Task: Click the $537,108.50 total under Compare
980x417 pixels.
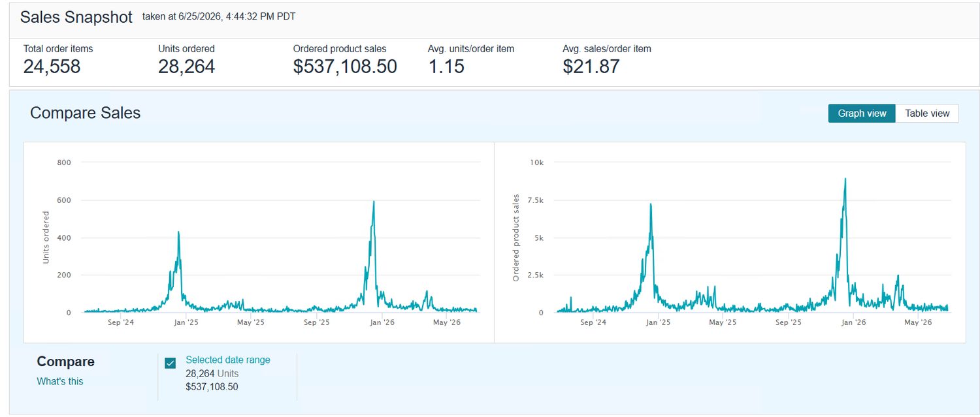Action: (212, 387)
